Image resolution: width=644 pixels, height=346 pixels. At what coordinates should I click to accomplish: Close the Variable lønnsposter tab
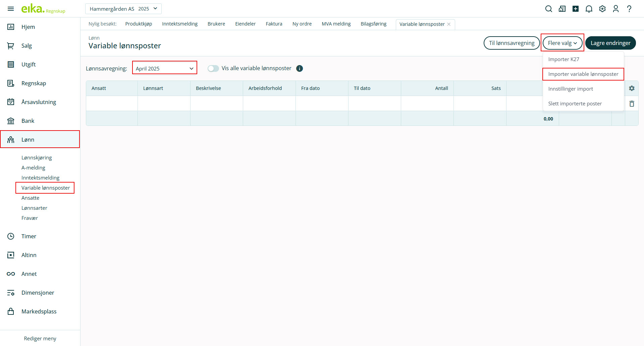click(x=449, y=24)
